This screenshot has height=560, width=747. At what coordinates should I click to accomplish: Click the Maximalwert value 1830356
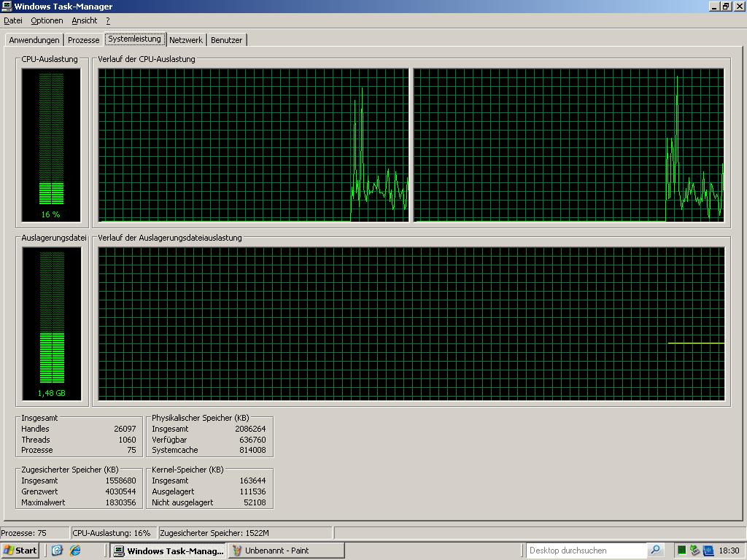pyautogui.click(x=120, y=502)
